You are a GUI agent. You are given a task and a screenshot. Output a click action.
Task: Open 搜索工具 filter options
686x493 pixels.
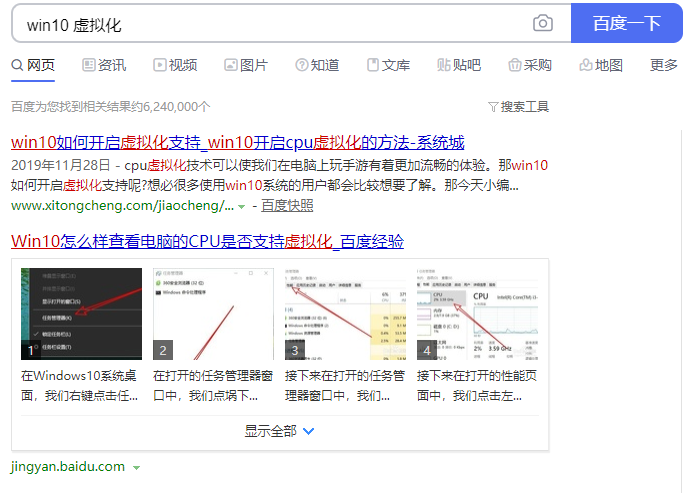pos(518,106)
